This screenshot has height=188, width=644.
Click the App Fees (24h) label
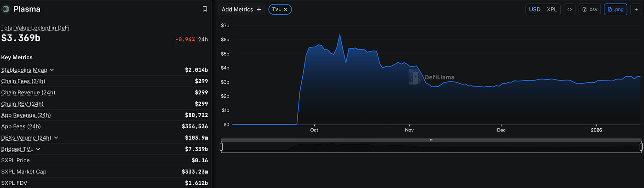point(21,126)
